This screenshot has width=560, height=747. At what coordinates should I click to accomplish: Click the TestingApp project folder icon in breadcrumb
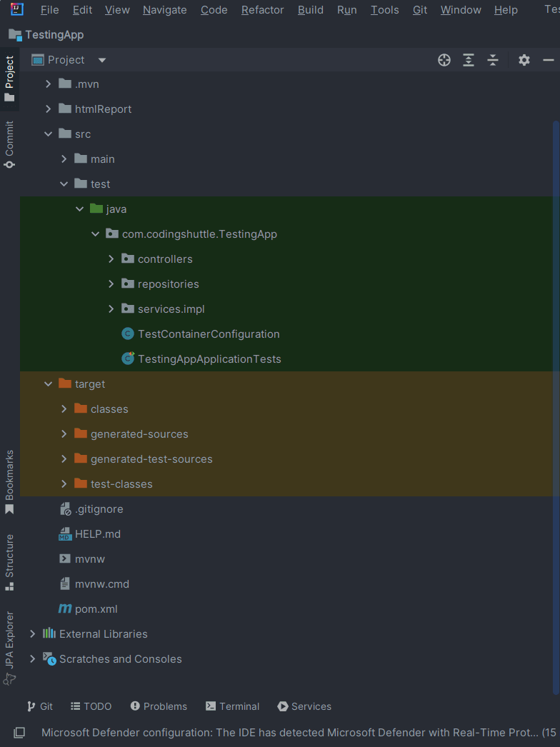tap(15, 35)
